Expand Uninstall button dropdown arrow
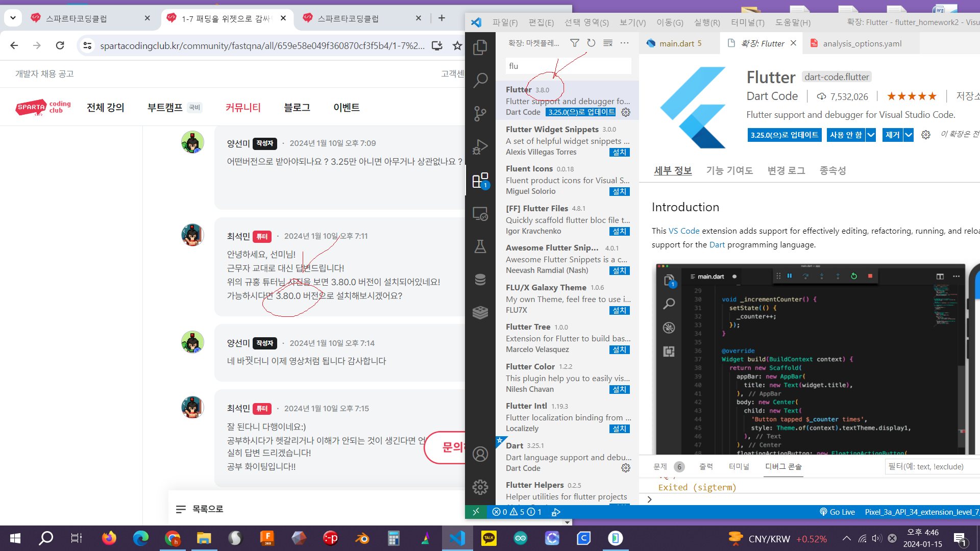The image size is (980, 551). tap(909, 135)
